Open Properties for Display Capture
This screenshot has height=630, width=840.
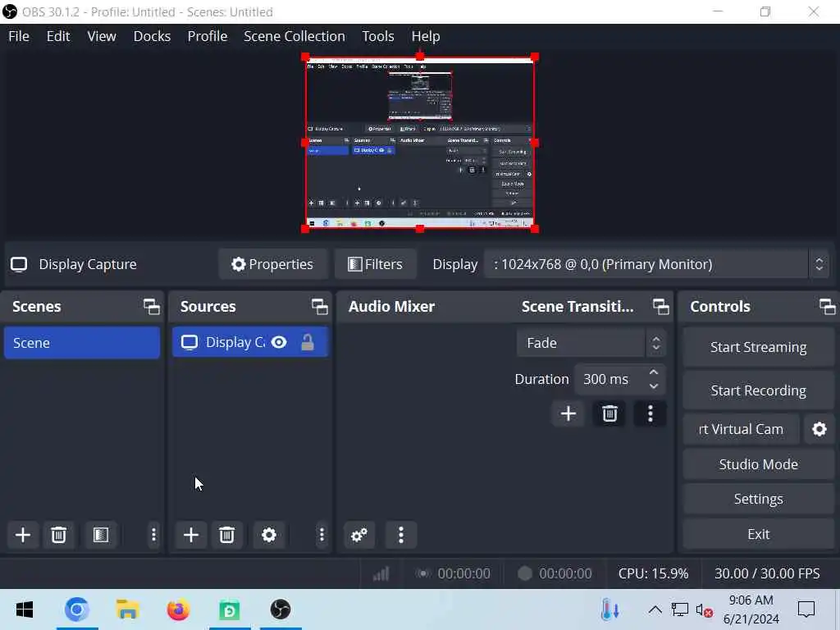pos(272,265)
